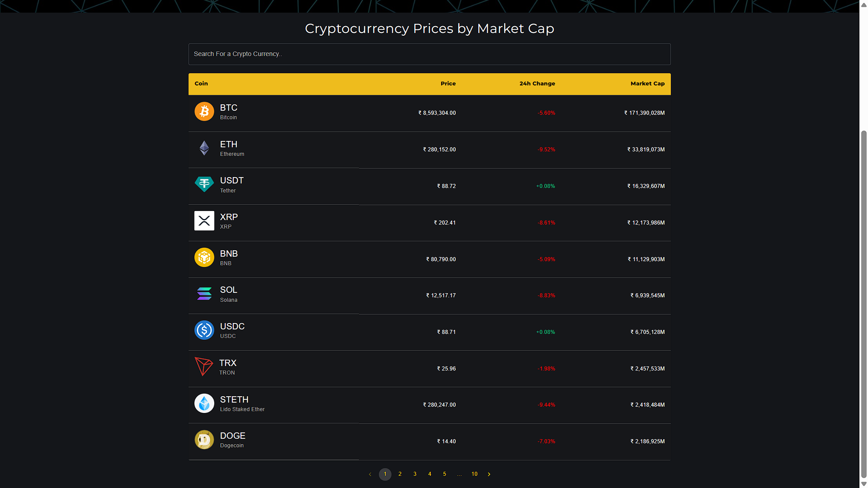Click the Ethereum diamond icon

pos(204,148)
